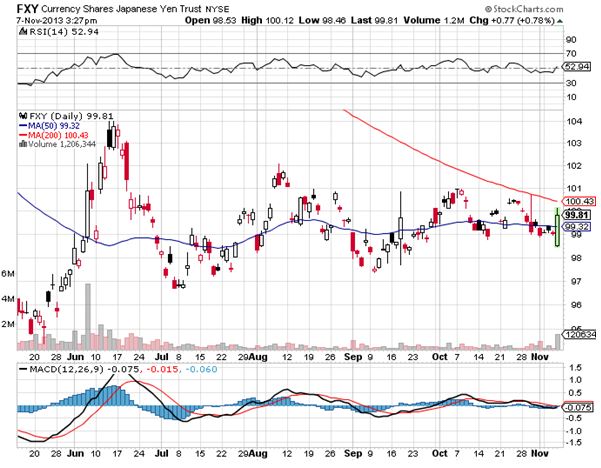601x468 pixels.
Task: Click the boxed 52.94 RSI axis label
Action: 577,67
